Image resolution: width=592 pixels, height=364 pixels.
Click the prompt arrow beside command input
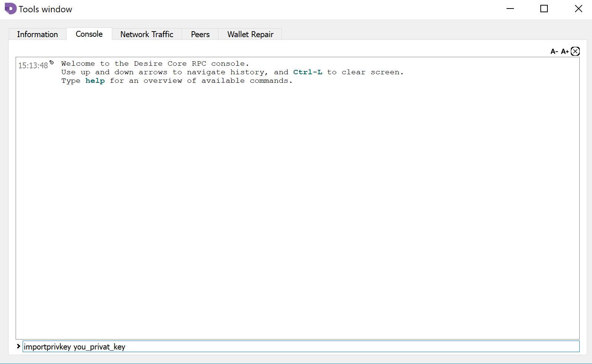click(19, 346)
